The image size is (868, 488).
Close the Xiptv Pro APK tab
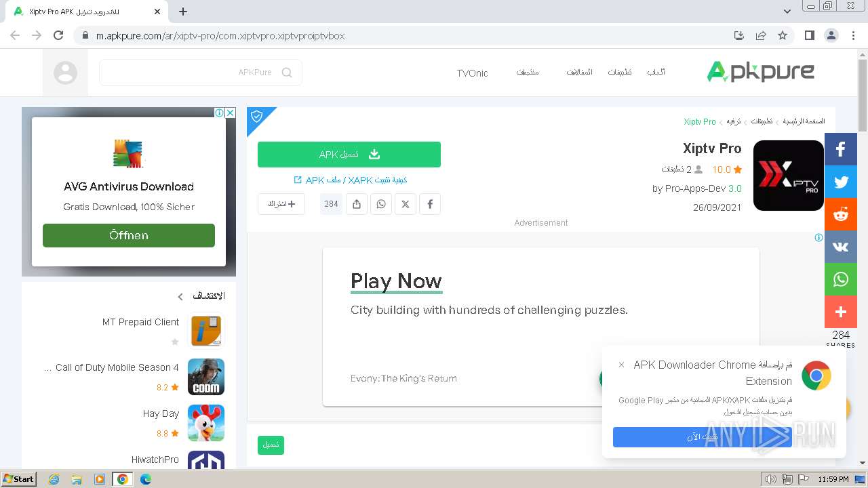pyautogui.click(x=157, y=12)
